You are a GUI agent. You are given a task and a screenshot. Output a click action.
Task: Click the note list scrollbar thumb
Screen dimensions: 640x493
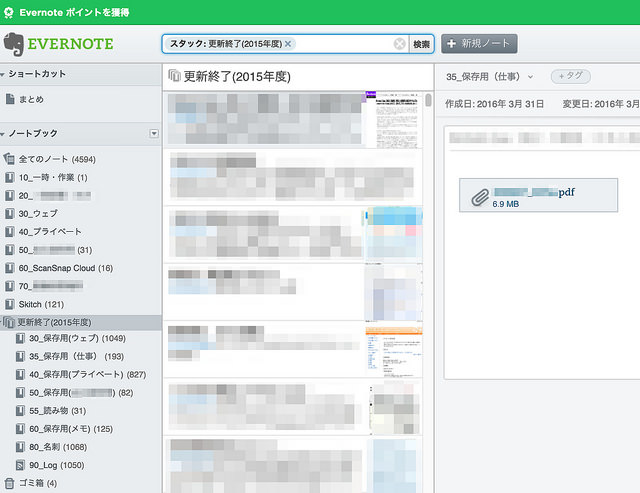(428, 100)
